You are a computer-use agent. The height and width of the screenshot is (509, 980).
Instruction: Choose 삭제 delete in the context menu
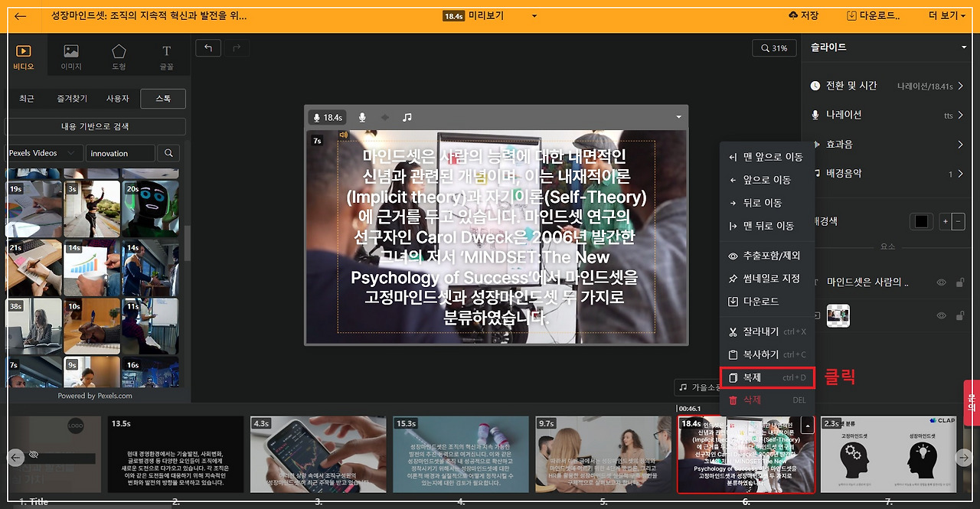pyautogui.click(x=767, y=400)
